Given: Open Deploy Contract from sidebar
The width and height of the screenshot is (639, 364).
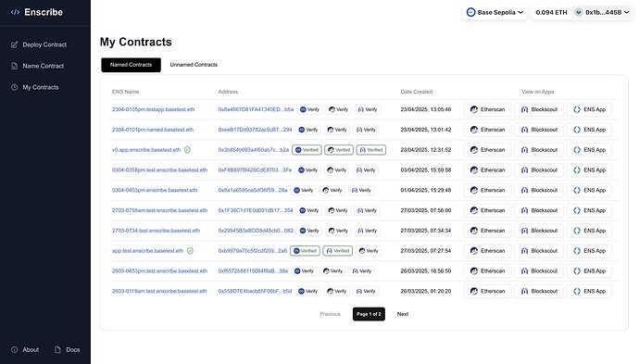Looking at the screenshot, I should [x=39, y=44].
